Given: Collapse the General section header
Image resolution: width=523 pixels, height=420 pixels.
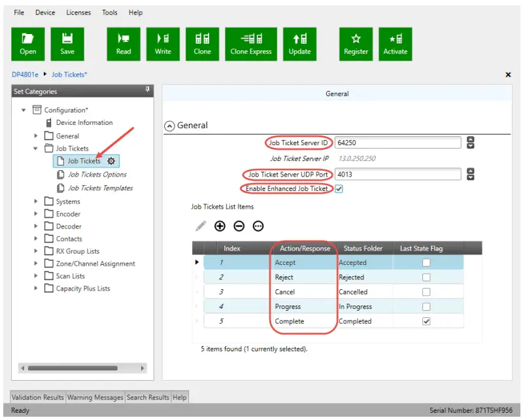Looking at the screenshot, I should 170,126.
